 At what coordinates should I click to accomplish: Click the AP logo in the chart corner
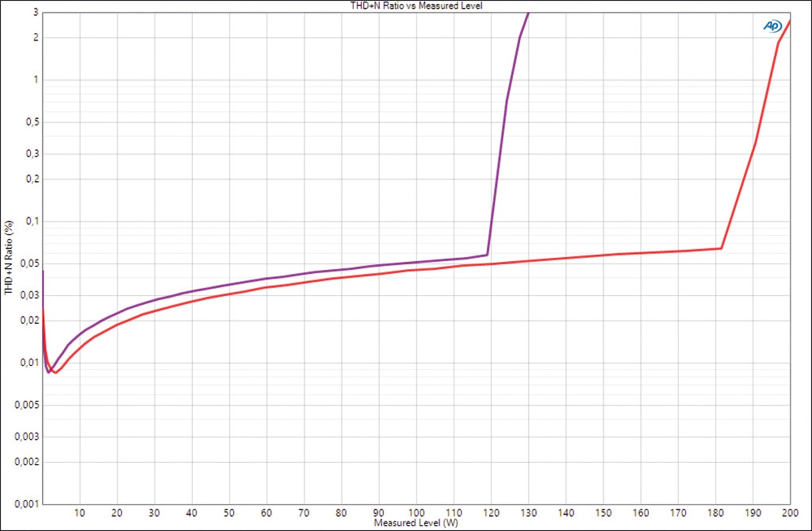coord(772,26)
